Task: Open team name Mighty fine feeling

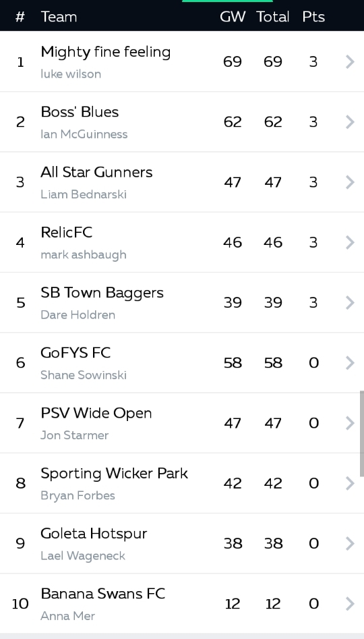Action: (105, 53)
